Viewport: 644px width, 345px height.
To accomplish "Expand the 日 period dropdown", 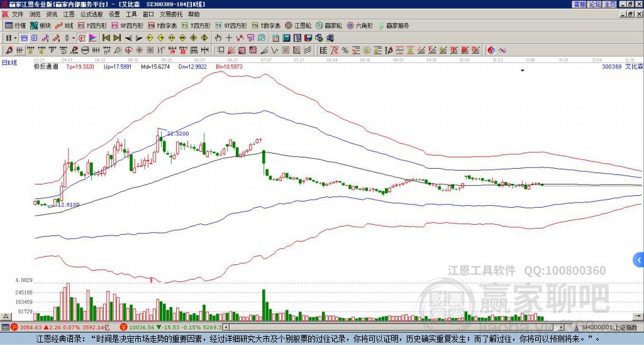I will pyautogui.click(x=15, y=38).
